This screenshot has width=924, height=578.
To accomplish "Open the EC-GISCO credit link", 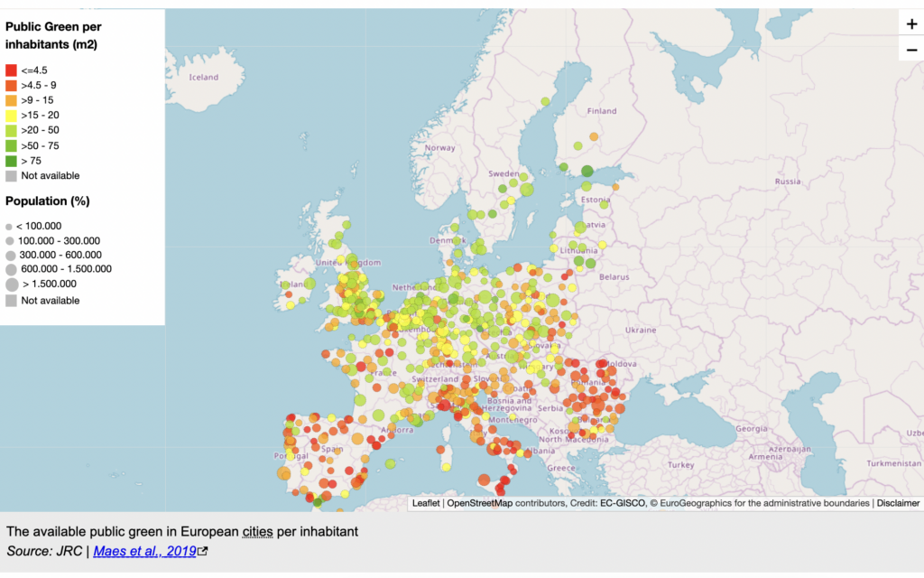I will pyautogui.click(x=623, y=503).
